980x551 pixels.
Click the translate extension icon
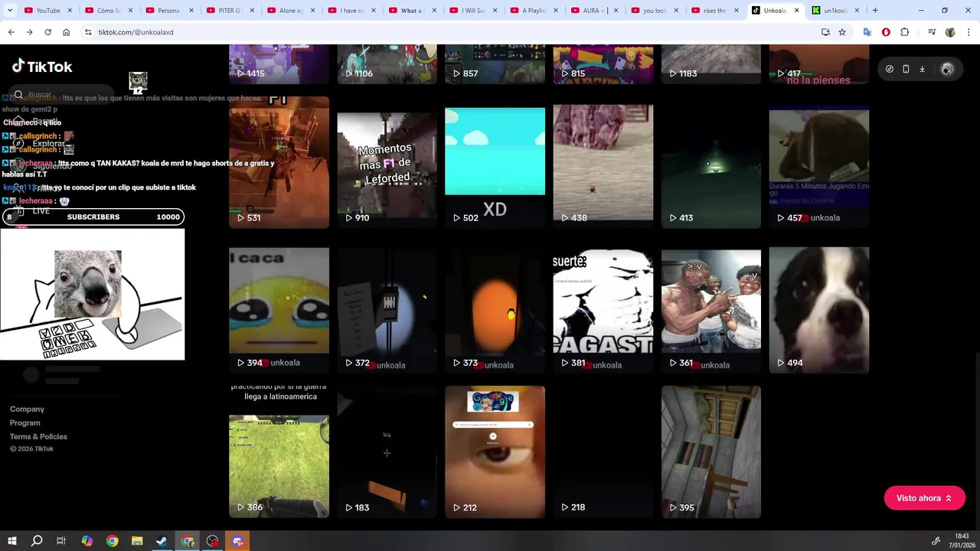[867, 32]
